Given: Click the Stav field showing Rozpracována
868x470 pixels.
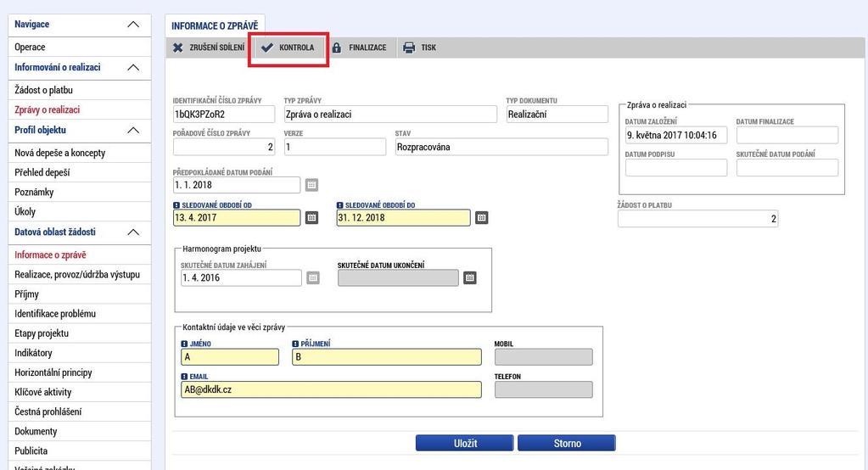Looking at the screenshot, I should [501, 148].
